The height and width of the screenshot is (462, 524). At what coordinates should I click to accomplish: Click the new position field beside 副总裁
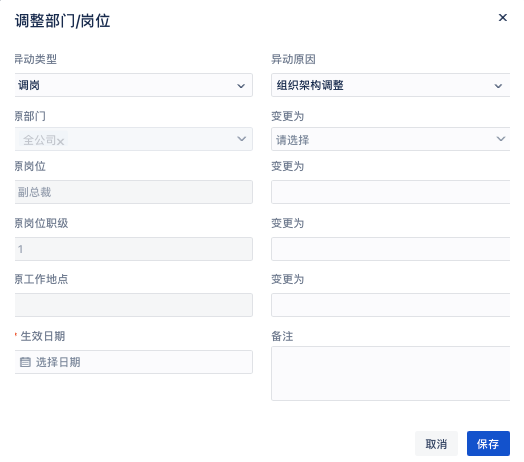[390, 192]
